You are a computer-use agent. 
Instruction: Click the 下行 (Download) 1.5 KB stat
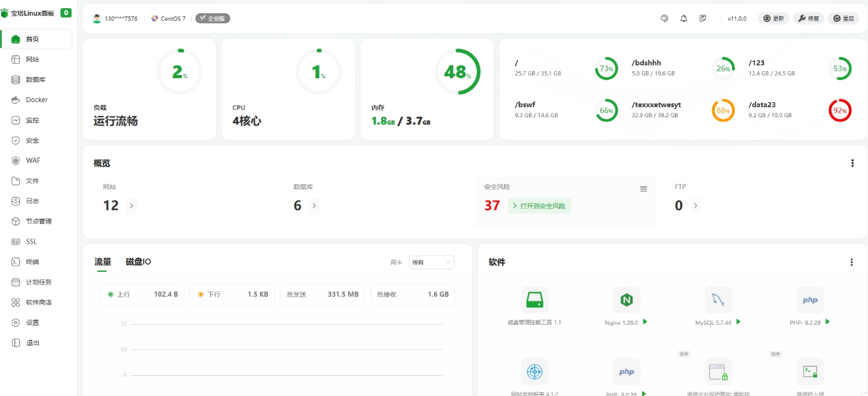[x=232, y=294]
